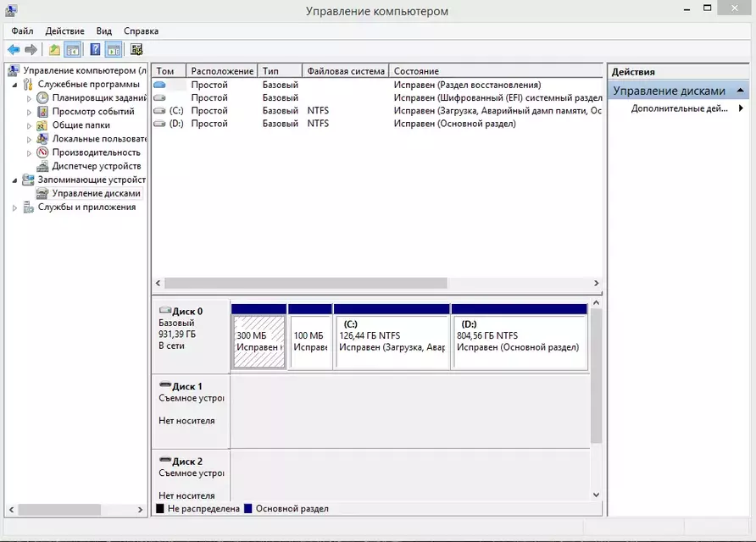Screen dimensions: 756x542
Task: Click the volume list scroll right arrow
Action: [597, 284]
